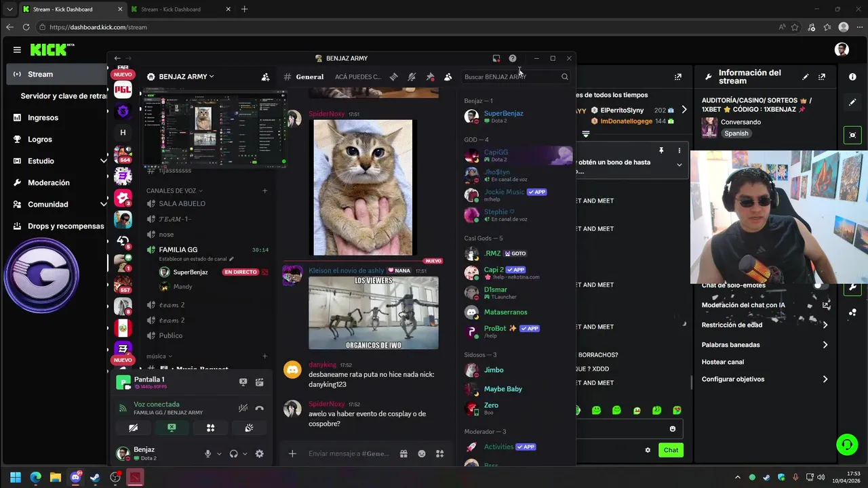
Task: Open Stream section in Kick sidebar
Action: 57,74
